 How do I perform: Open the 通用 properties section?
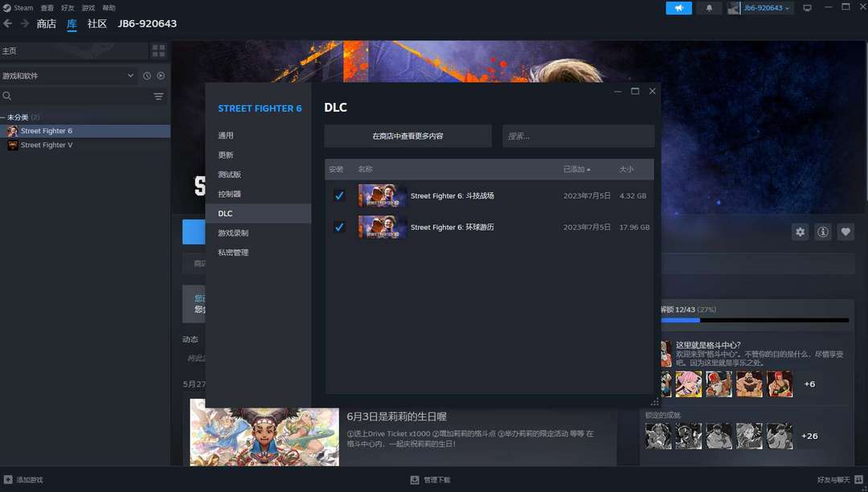click(258, 136)
